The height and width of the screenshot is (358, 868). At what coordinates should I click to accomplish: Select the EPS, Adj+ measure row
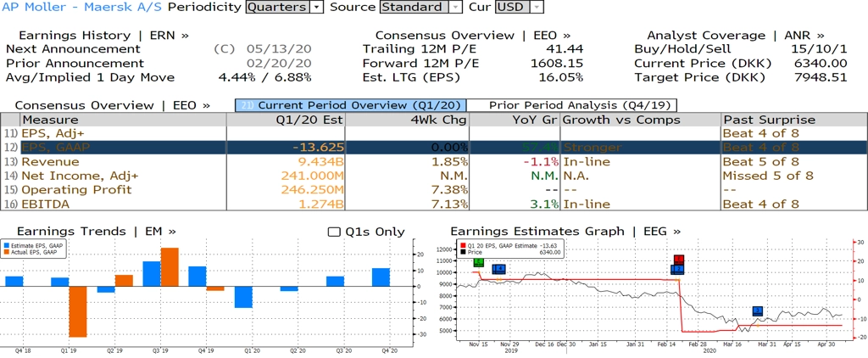click(x=433, y=133)
